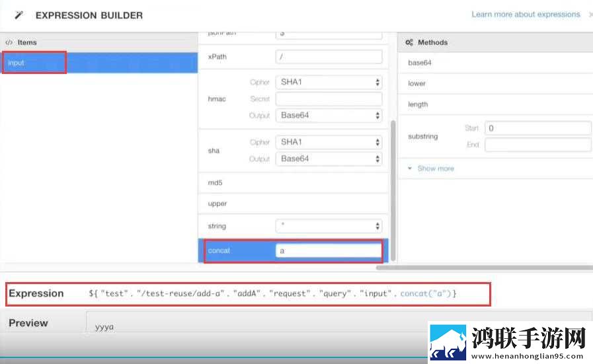Viewport: 593px width, 364px height.
Task: Open the sha Cipher dropdown
Action: pyautogui.click(x=329, y=142)
